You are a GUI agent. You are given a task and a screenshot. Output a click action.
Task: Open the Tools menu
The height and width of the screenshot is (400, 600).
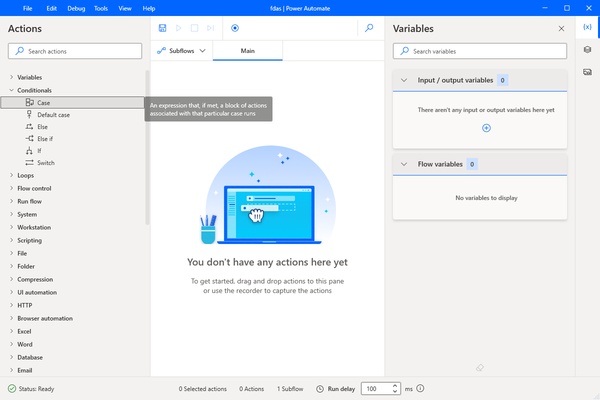(101, 8)
